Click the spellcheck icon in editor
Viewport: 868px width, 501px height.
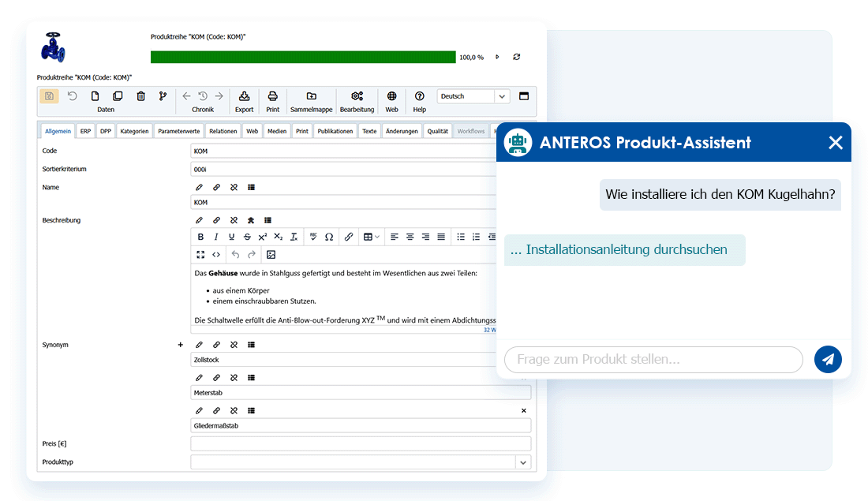click(313, 237)
